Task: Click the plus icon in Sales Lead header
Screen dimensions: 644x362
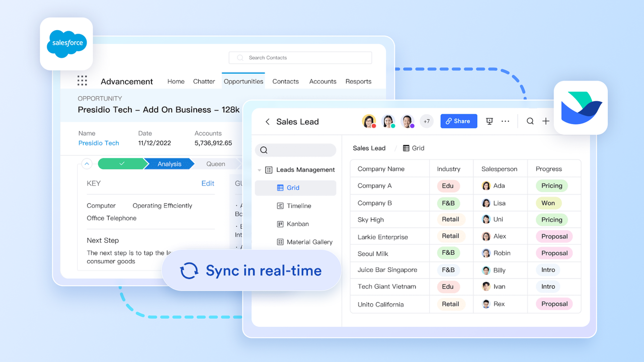Action: coord(546,121)
